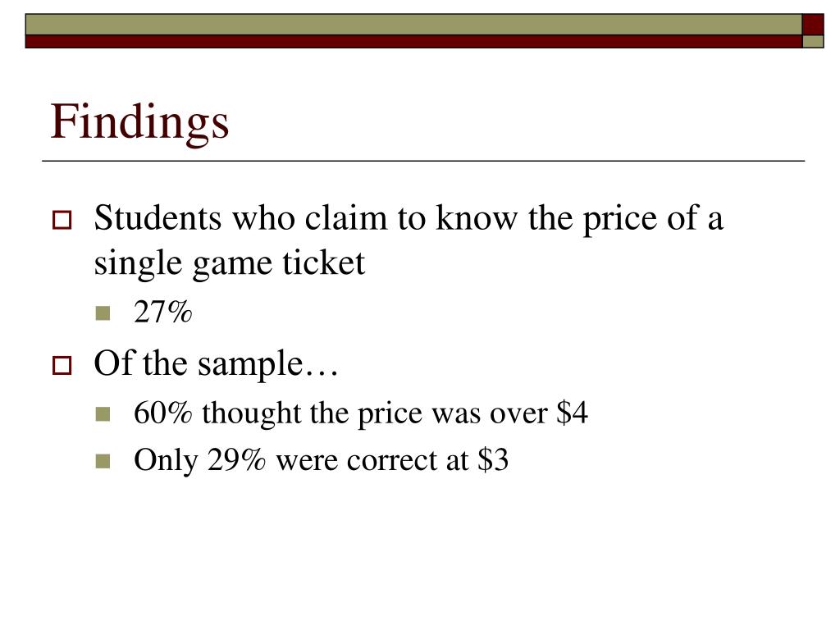Click the olive square bullet next to 27%
The height and width of the screenshot is (630, 840).
pos(103,313)
